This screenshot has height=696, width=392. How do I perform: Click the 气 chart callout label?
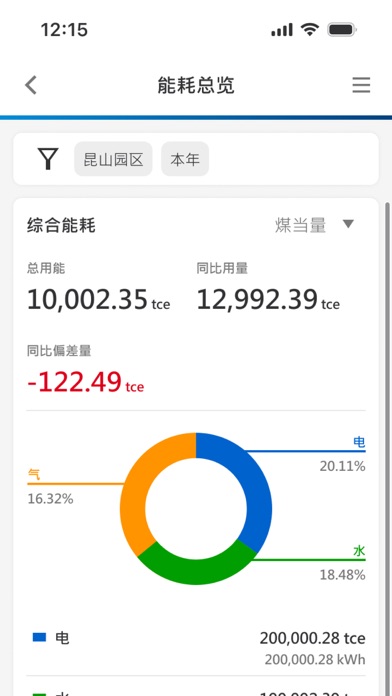click(x=34, y=475)
